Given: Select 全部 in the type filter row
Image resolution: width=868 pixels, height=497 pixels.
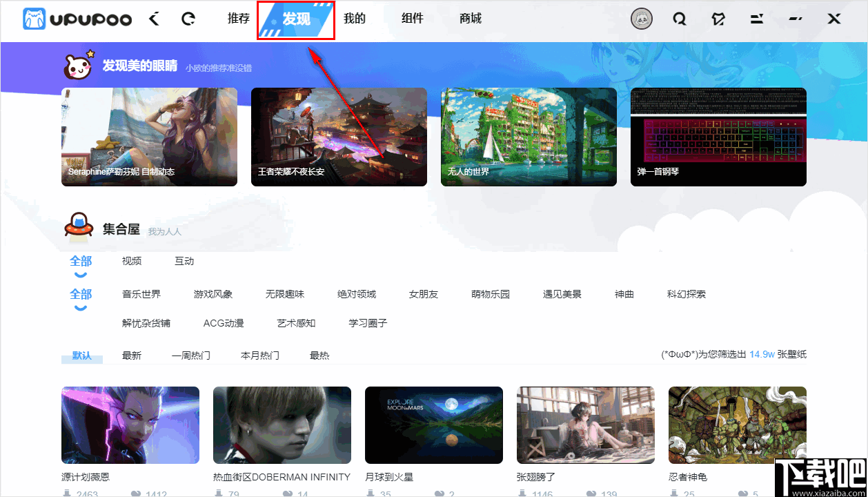Looking at the screenshot, I should point(81,261).
